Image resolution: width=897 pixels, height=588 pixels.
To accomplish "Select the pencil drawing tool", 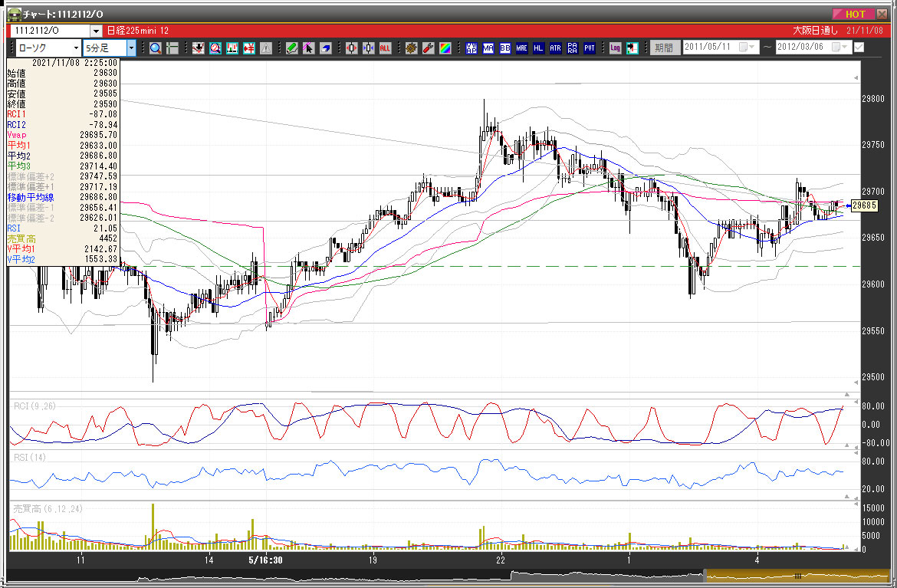I will pyautogui.click(x=292, y=48).
